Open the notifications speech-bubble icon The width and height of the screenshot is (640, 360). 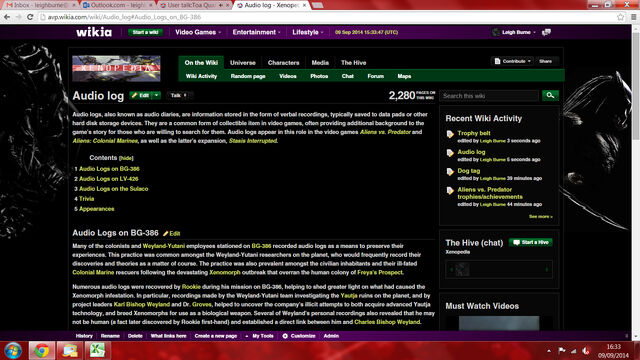point(546,32)
